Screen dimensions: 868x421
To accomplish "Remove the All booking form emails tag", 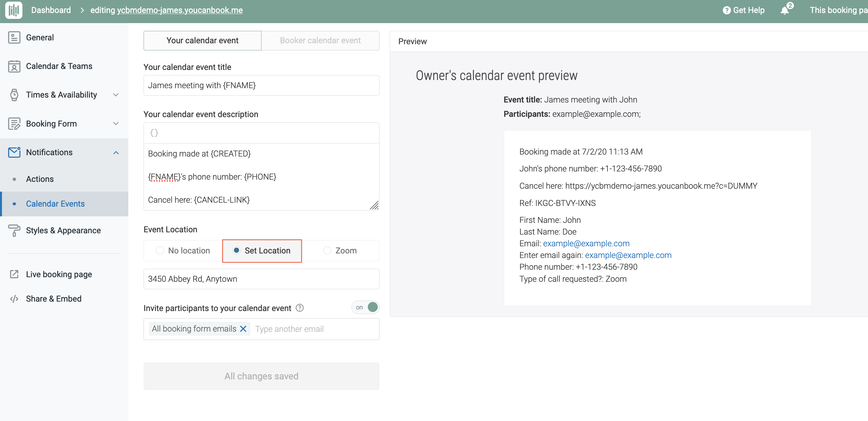I will [243, 329].
